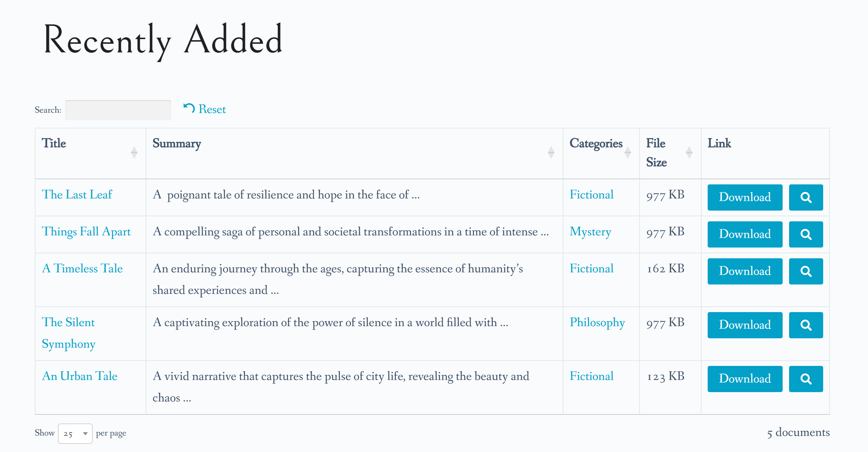Download The Last Leaf document
868x452 pixels.
[744, 197]
